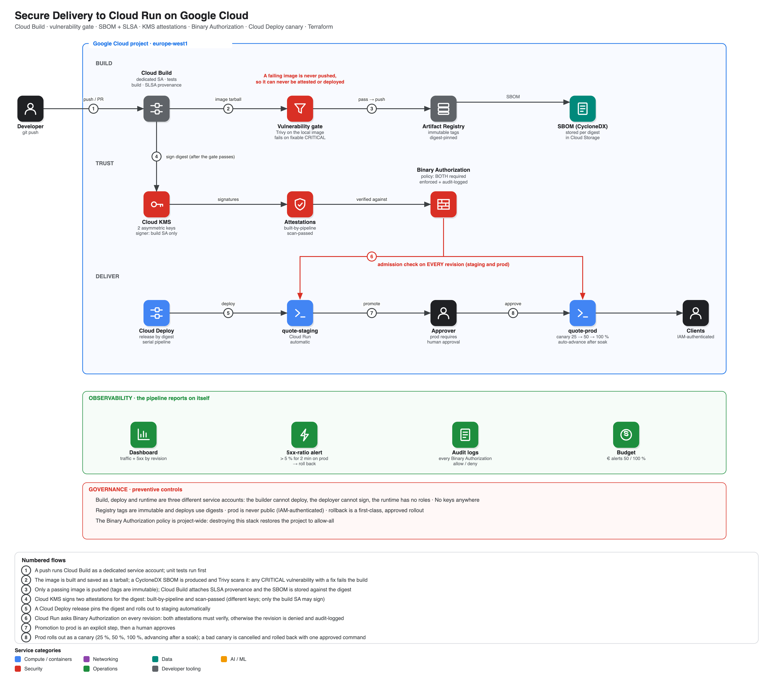Screen dimensions: 774x700
Task: Click the 'policy: BOTH required' text
Action: [x=443, y=176]
